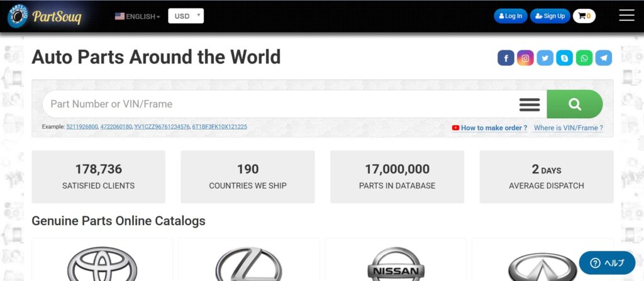Image resolution: width=644 pixels, height=281 pixels.
Task: Open the Where is VIN/Frame link
Action: pyautogui.click(x=568, y=128)
